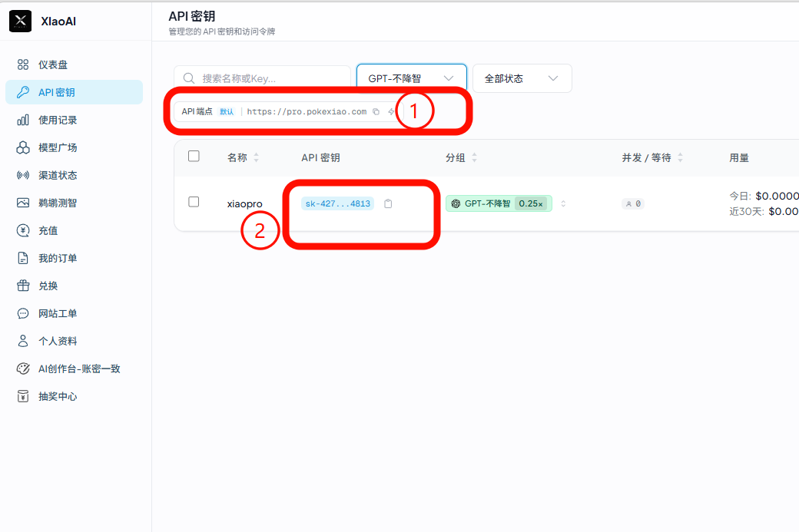Open 鹈鹕测智 image icon

(x=23, y=203)
